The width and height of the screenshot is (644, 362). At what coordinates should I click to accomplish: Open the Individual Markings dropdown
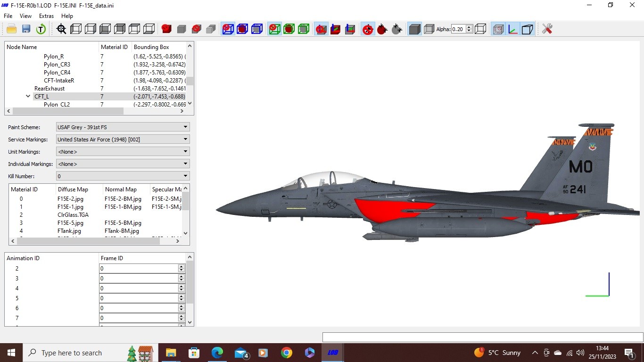pos(123,164)
